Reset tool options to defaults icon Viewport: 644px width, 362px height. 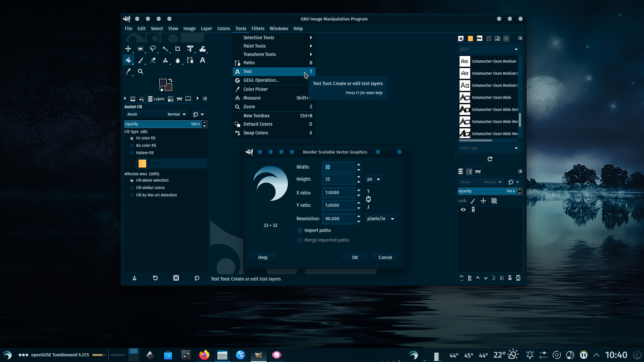coord(197,278)
